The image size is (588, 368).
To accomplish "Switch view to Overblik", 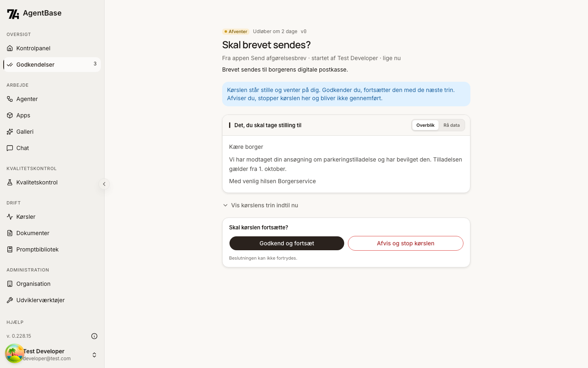I will point(425,125).
